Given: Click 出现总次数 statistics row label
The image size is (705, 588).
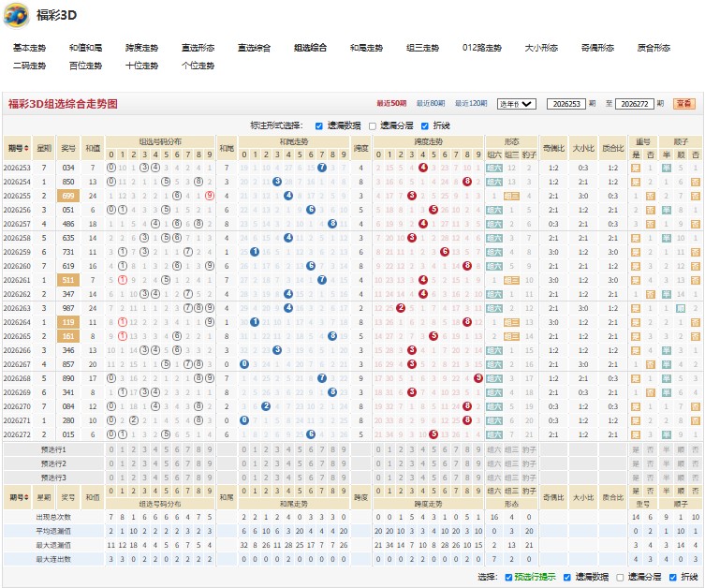Looking at the screenshot, I should 53,518.
